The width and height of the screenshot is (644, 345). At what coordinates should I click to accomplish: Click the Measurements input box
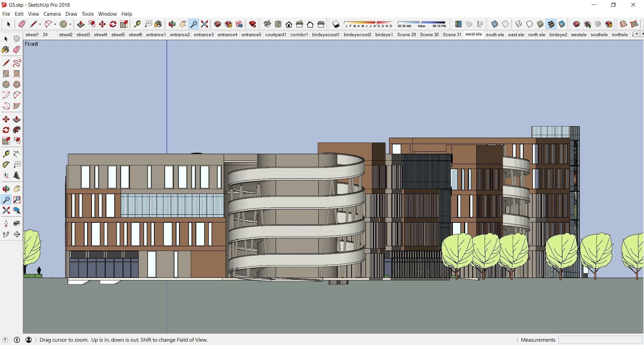pyautogui.click(x=600, y=340)
